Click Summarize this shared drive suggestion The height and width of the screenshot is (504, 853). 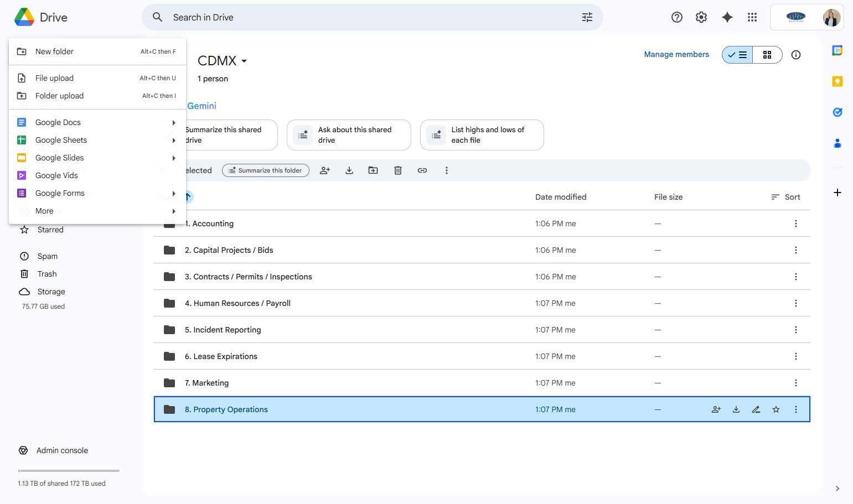click(231, 135)
